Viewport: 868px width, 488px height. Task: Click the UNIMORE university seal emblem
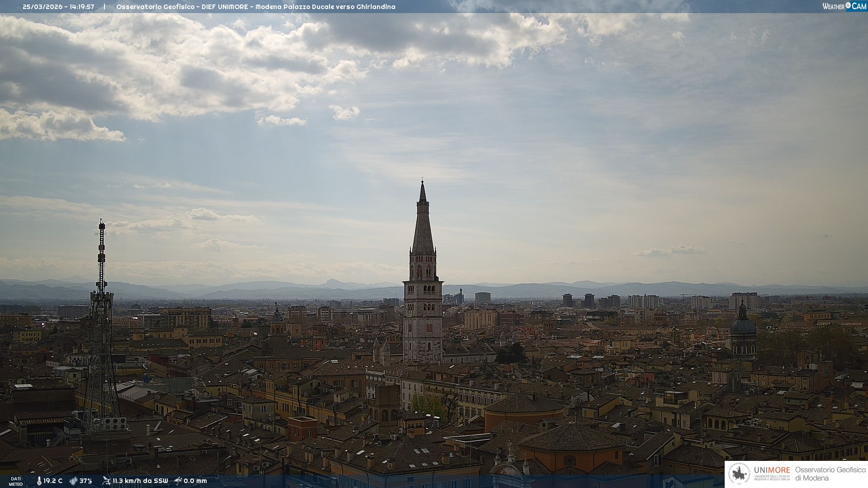pos(739,474)
